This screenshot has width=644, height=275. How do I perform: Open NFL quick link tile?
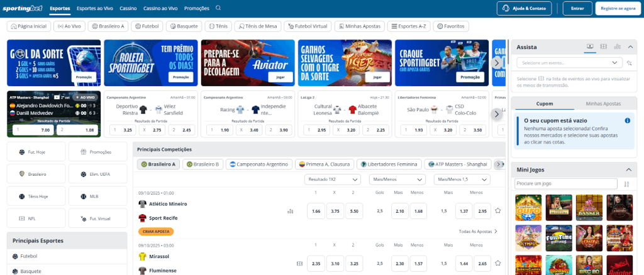click(36, 218)
